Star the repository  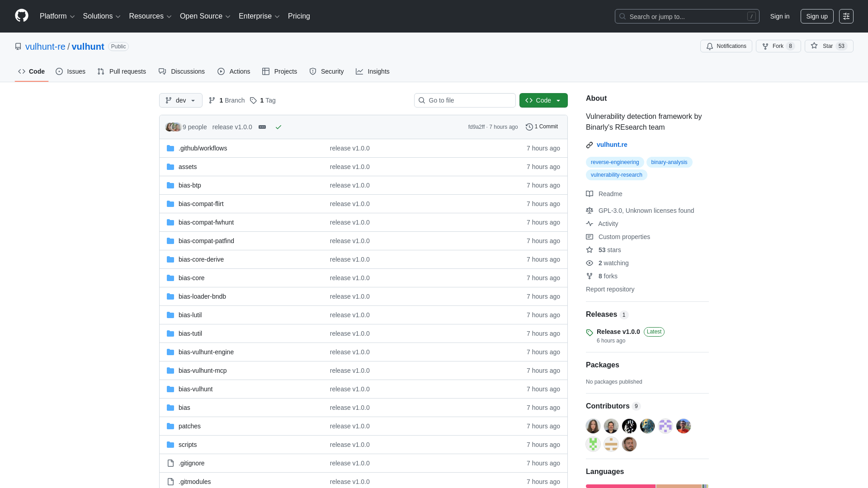pos(828,46)
